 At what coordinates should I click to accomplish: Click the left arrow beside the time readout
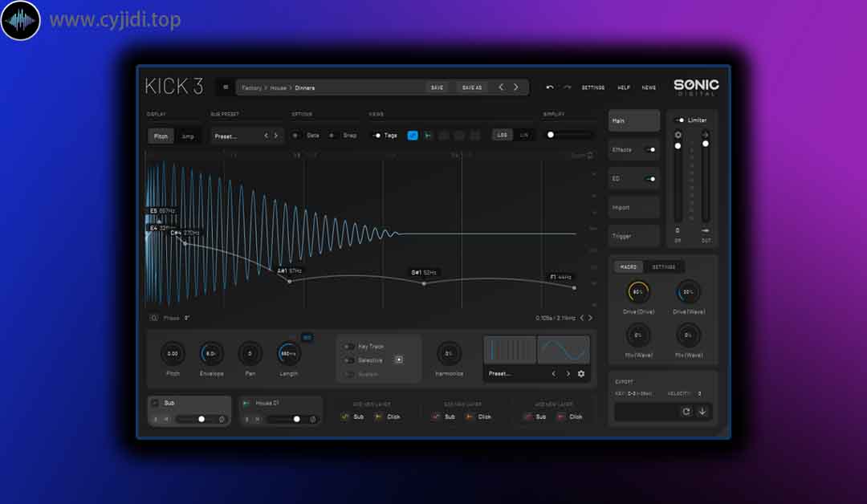[582, 318]
